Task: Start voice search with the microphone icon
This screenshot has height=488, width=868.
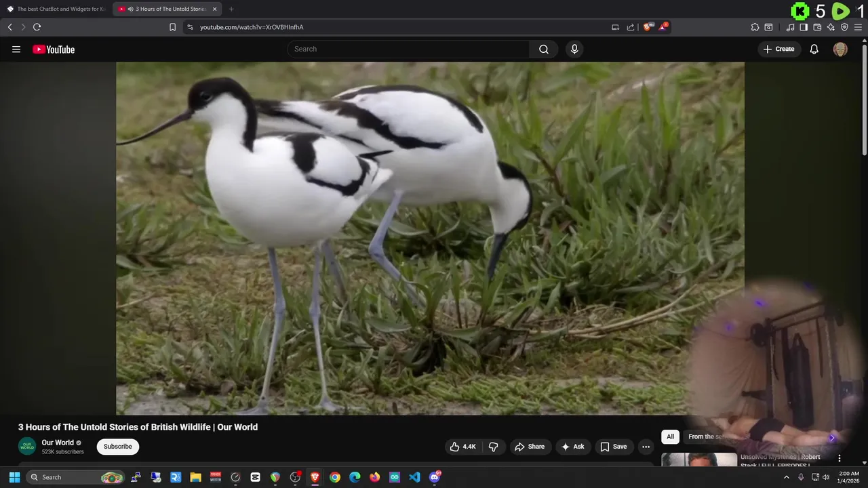Action: pos(574,49)
